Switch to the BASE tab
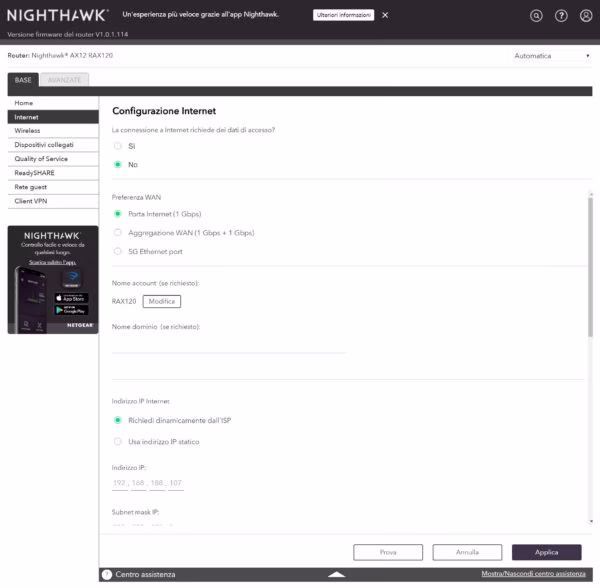The image size is (600, 588). pyautogui.click(x=23, y=80)
